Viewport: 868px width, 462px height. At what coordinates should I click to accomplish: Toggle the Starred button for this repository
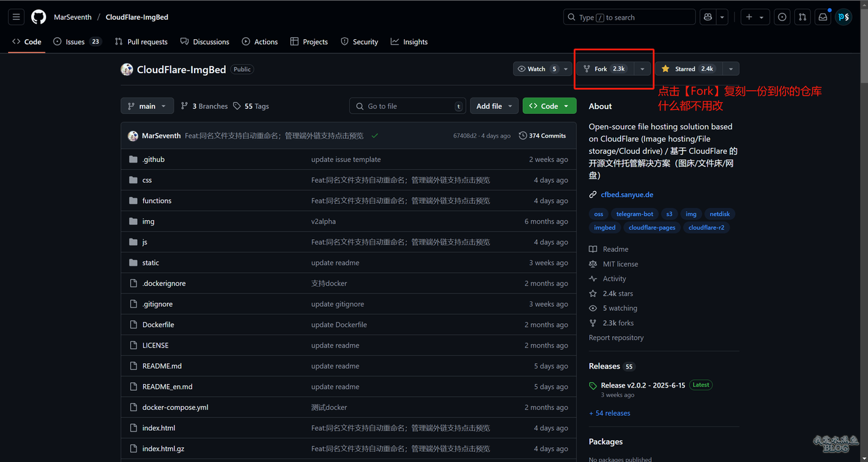[x=688, y=68]
